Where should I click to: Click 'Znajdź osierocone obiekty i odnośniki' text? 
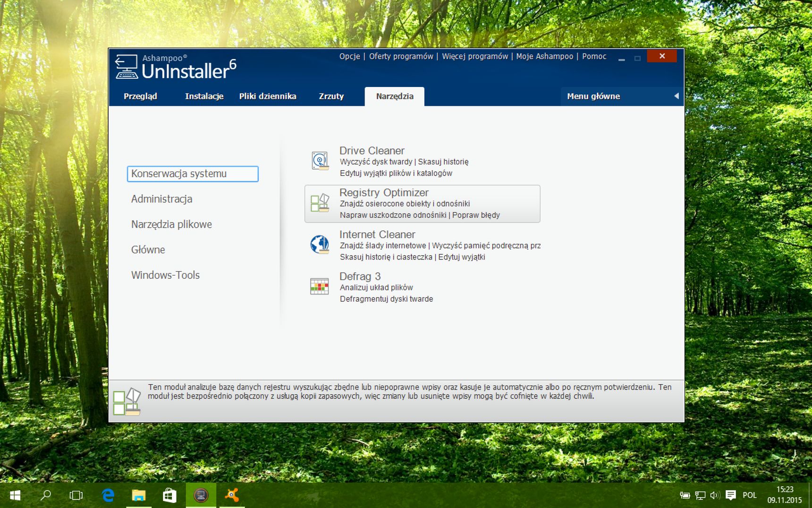point(405,204)
